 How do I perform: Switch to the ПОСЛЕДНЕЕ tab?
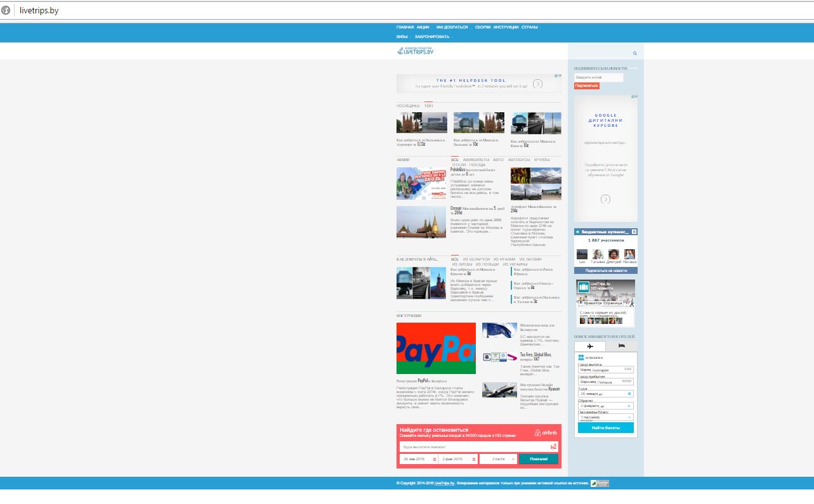click(x=408, y=106)
